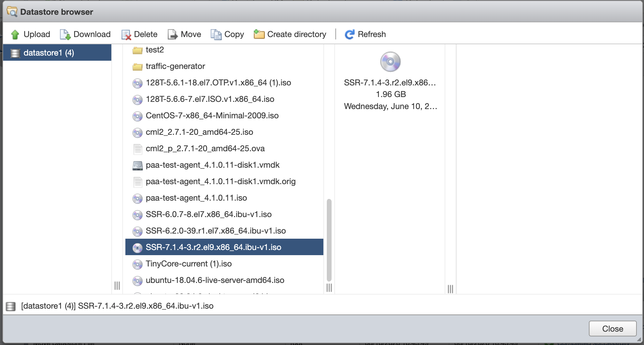Select SSR-6.0.7-8.el7.x86_64.ibu-v1.iso
The width and height of the screenshot is (644, 345).
pos(209,214)
